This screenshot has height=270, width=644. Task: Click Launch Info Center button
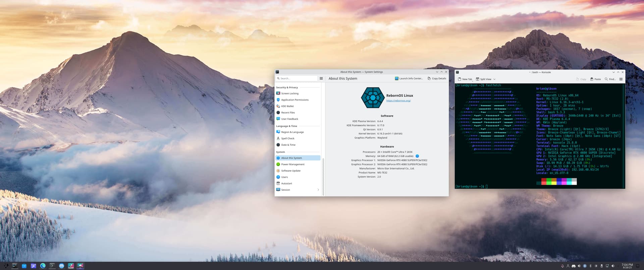click(x=409, y=78)
